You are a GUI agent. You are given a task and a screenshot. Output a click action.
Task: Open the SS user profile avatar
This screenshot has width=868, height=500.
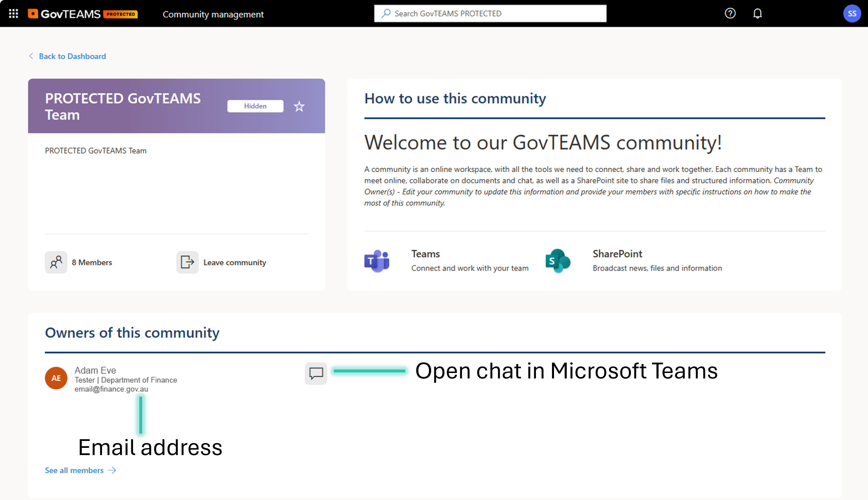[x=852, y=14]
